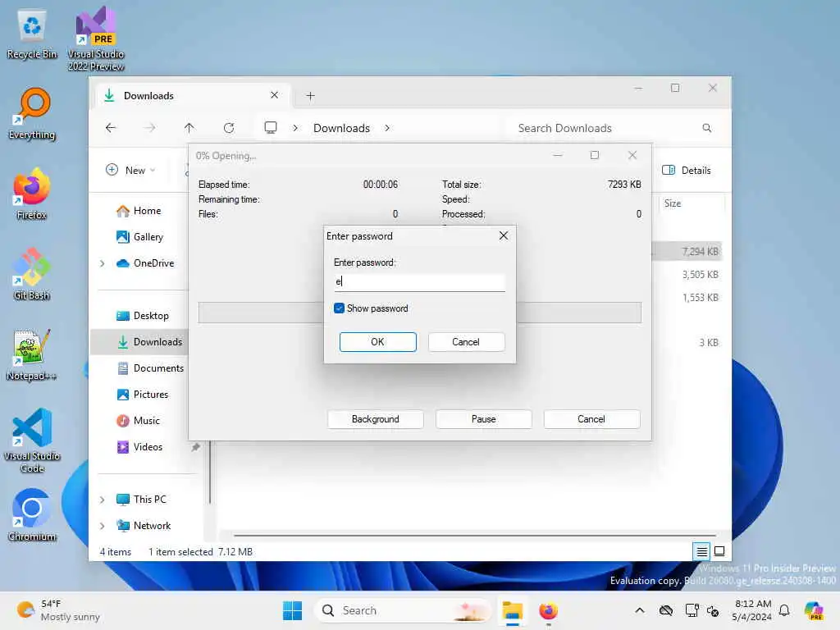Click the chevron before Downloads in address bar
This screenshot has width=840, height=630.
click(295, 128)
